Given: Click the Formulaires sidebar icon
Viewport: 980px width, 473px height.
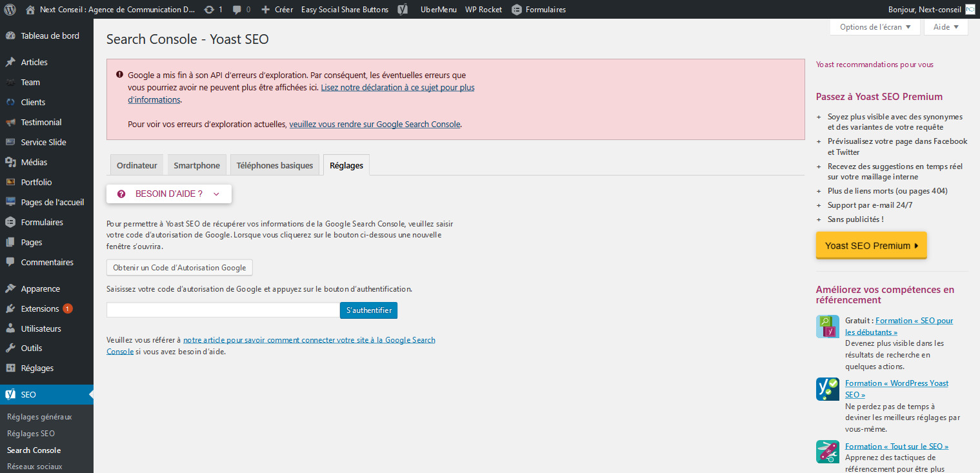Looking at the screenshot, I should (10, 222).
